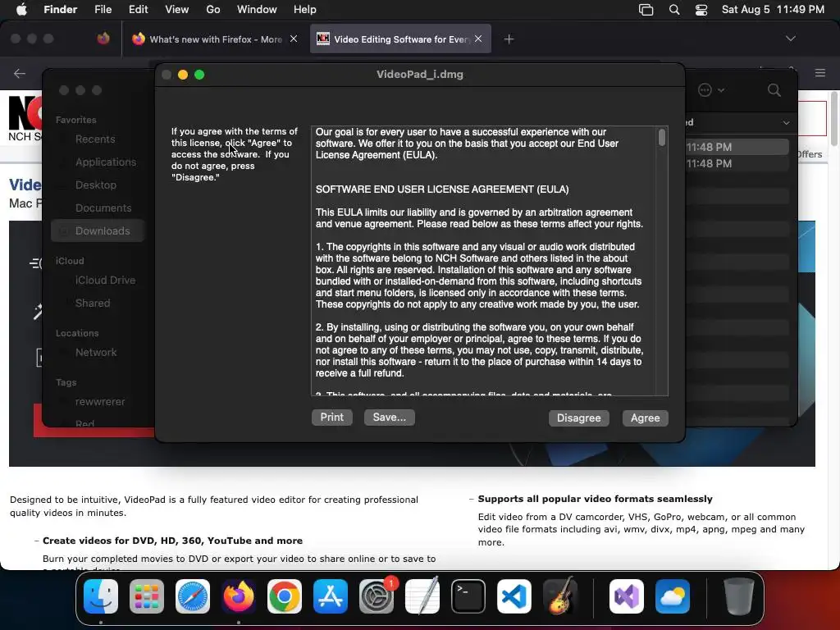
Task: Open the Trash from the Dock
Action: [739, 596]
